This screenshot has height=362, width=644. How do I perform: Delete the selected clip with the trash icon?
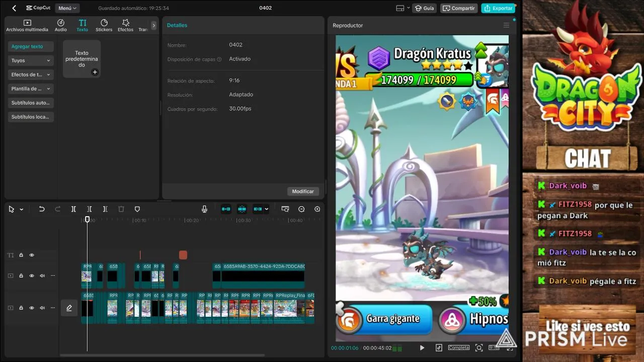tap(121, 209)
